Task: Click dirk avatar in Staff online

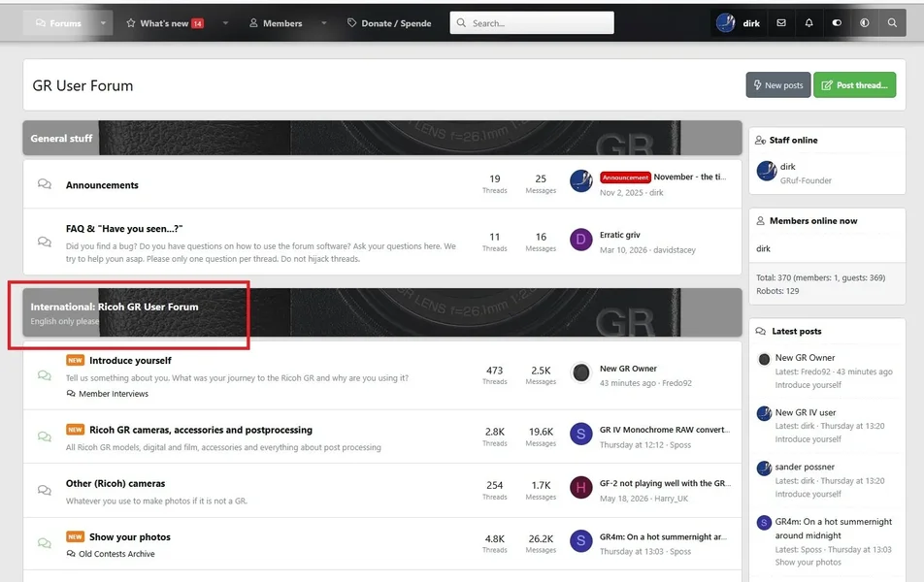Action: click(x=766, y=172)
